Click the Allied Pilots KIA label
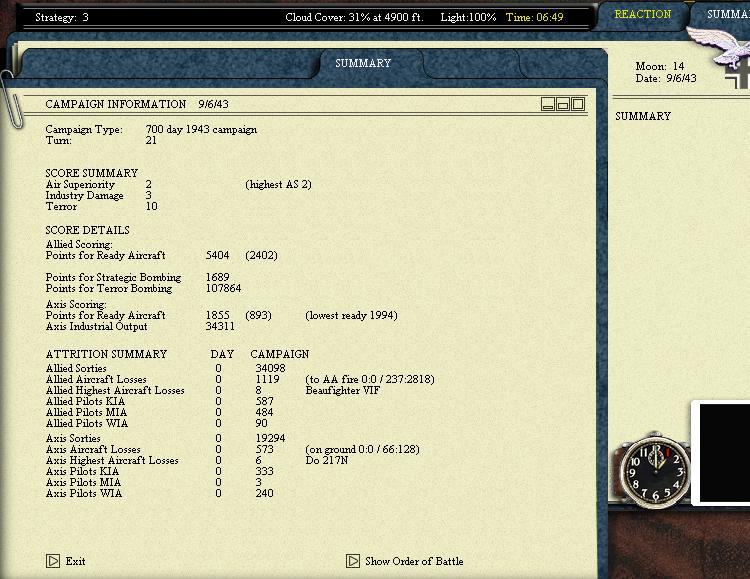This screenshot has height=579, width=750. coord(85,401)
